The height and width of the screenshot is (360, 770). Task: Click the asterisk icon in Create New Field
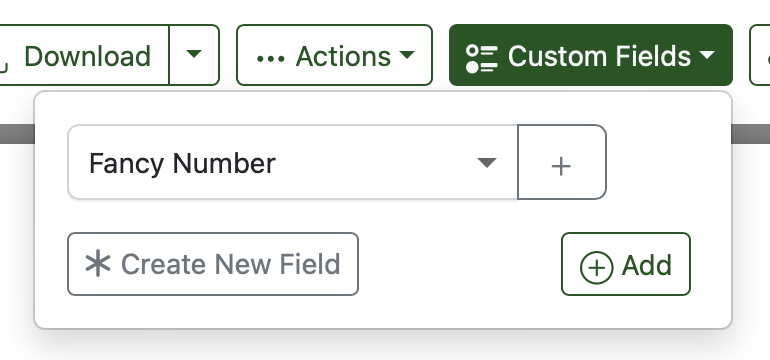(x=98, y=263)
